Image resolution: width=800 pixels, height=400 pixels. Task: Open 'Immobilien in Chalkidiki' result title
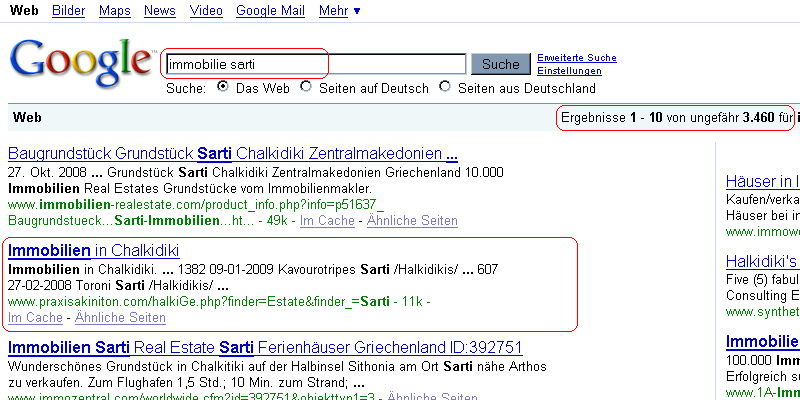pyautogui.click(x=93, y=249)
